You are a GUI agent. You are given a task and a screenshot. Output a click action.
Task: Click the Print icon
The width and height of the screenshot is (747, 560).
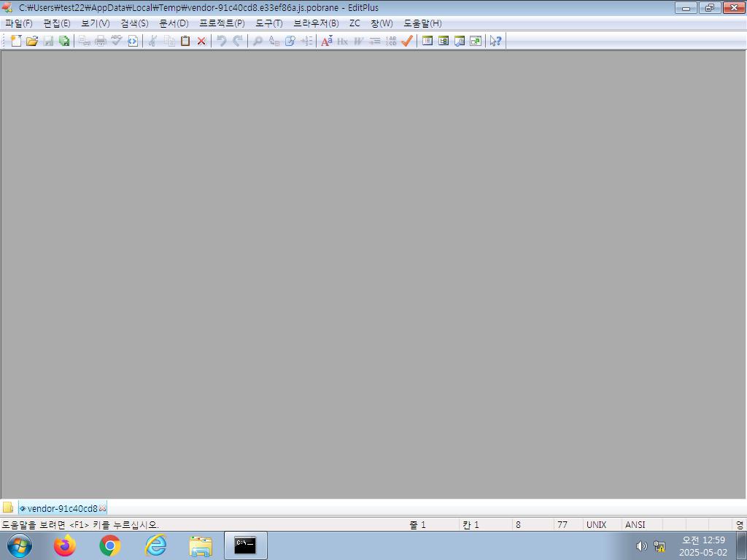coord(100,41)
